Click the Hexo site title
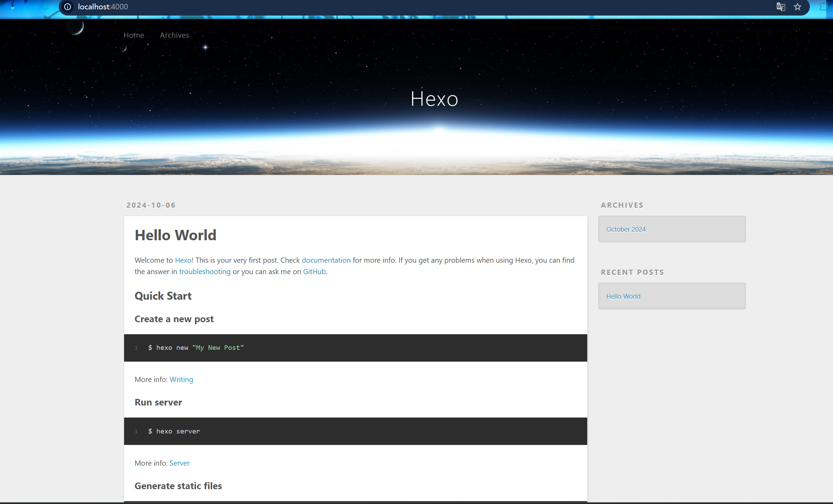Screen dimensions: 833x504 (434, 99)
